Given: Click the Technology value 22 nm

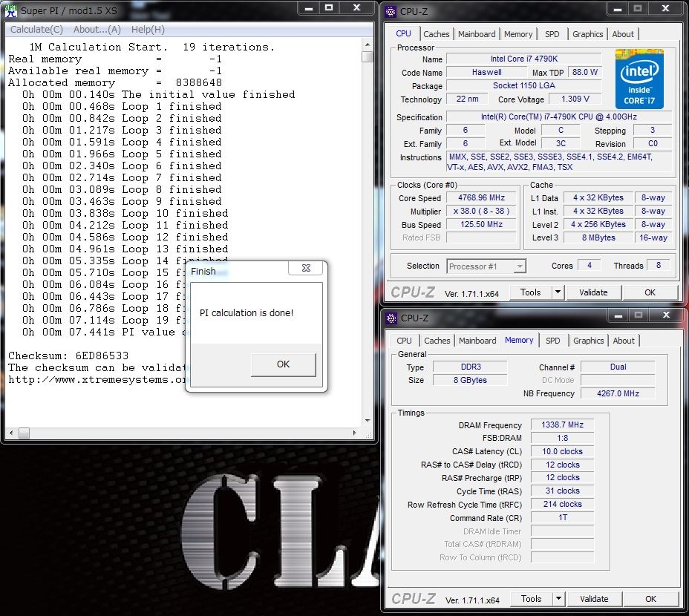Looking at the screenshot, I should [467, 99].
